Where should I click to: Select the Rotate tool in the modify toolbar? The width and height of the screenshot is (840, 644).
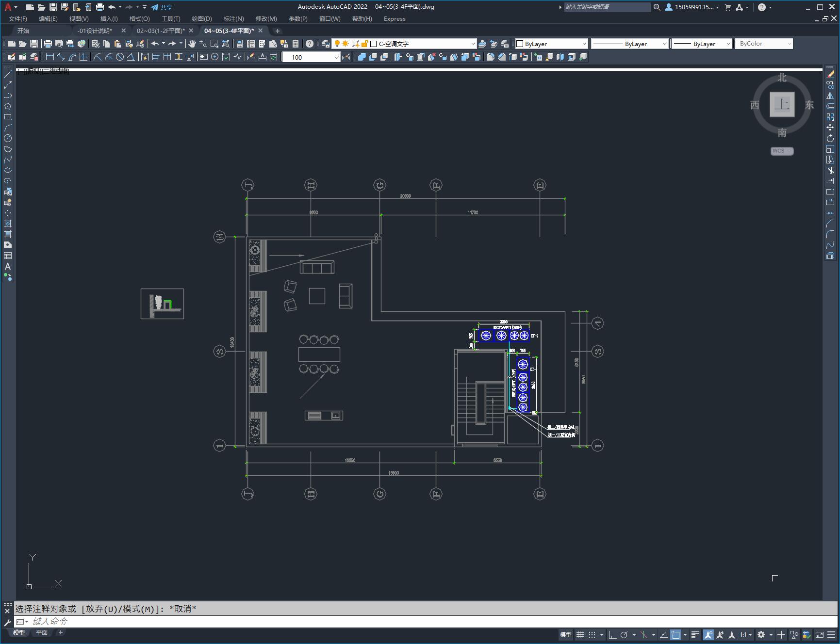tap(830, 138)
